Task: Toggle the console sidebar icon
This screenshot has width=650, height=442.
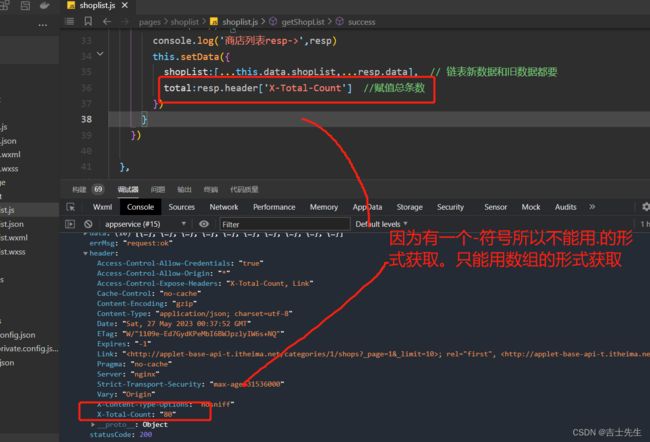Action: [x=70, y=224]
